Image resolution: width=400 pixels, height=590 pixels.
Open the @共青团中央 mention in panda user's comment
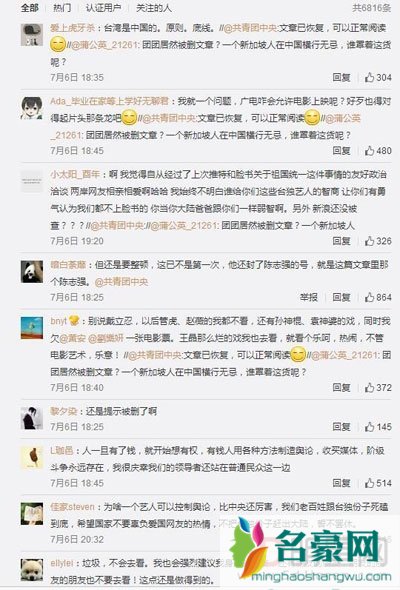[121, 281]
